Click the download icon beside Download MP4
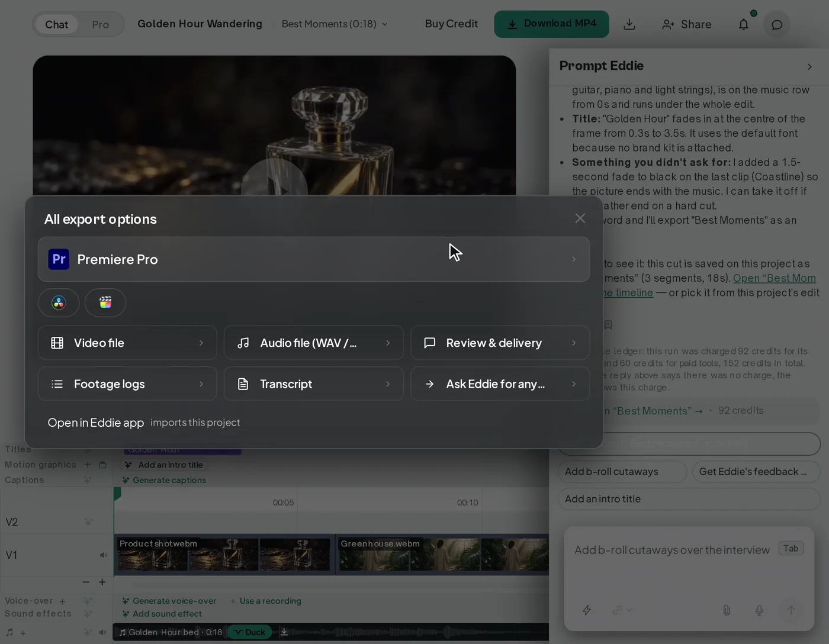829x644 pixels. point(629,24)
